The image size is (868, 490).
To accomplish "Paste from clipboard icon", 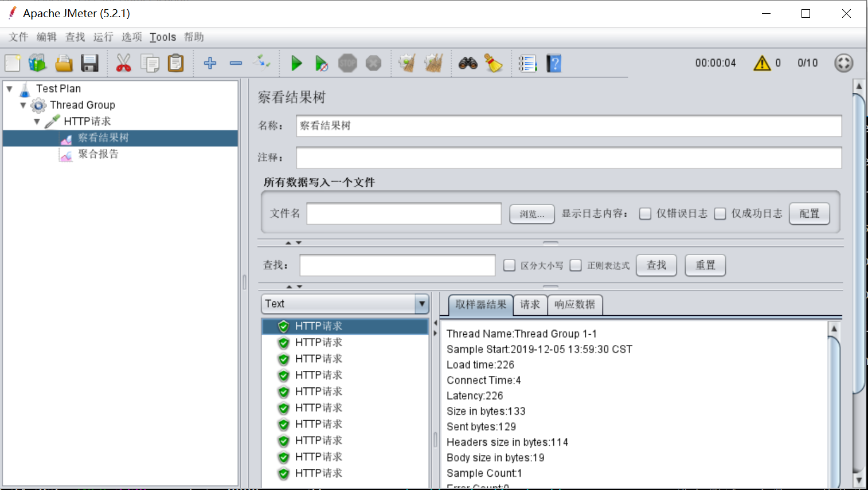I will [175, 63].
